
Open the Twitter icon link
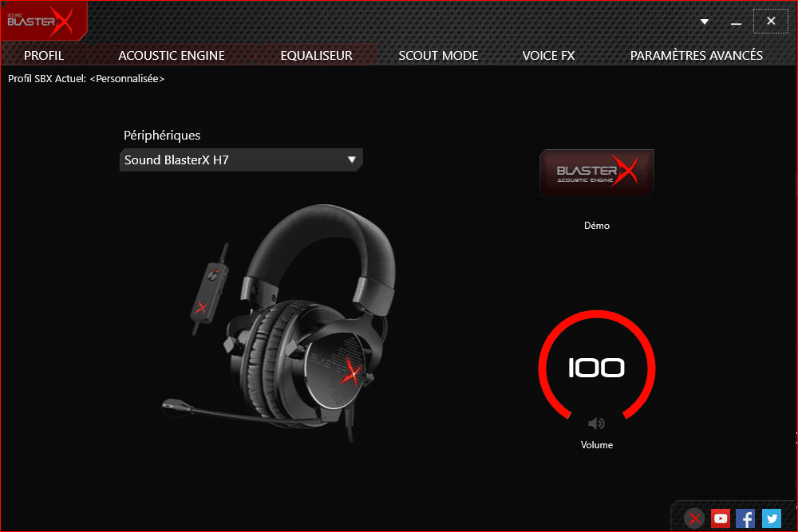coord(772,518)
